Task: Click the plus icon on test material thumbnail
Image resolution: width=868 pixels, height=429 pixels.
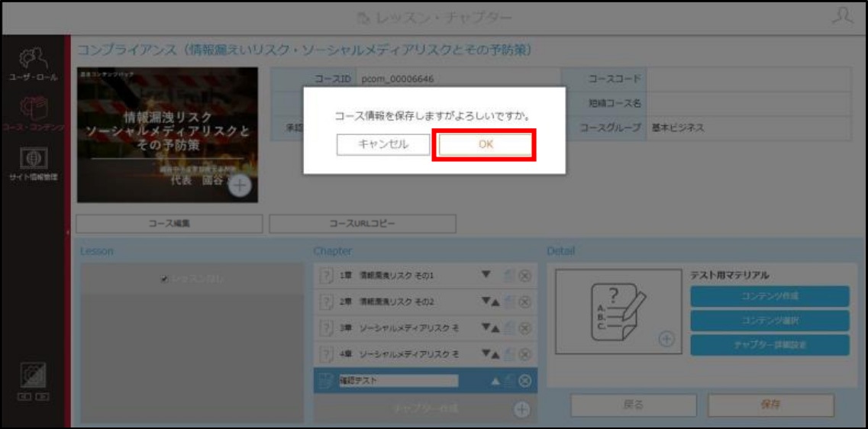Action: (667, 339)
